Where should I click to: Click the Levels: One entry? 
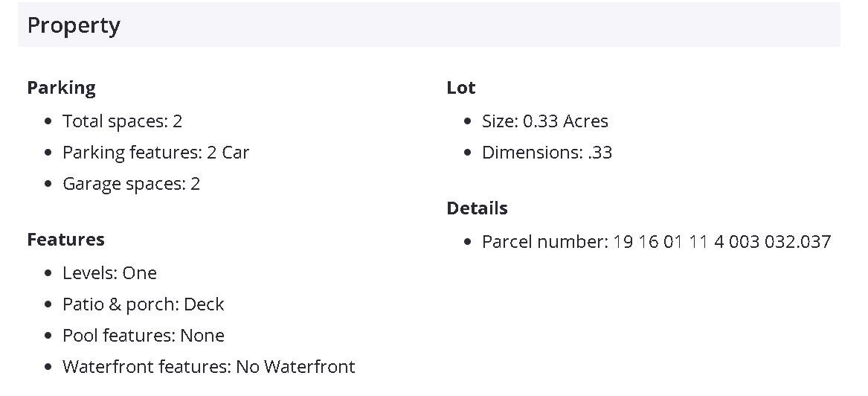[x=109, y=273]
